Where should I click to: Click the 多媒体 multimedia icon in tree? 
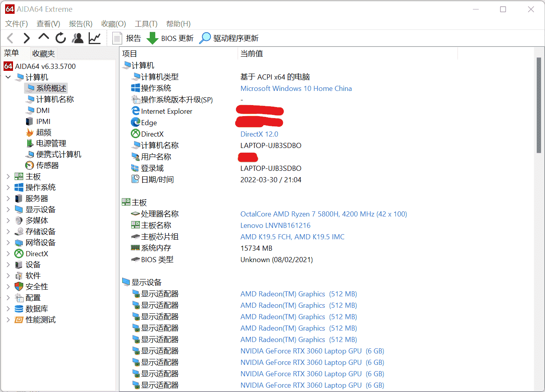click(x=19, y=221)
